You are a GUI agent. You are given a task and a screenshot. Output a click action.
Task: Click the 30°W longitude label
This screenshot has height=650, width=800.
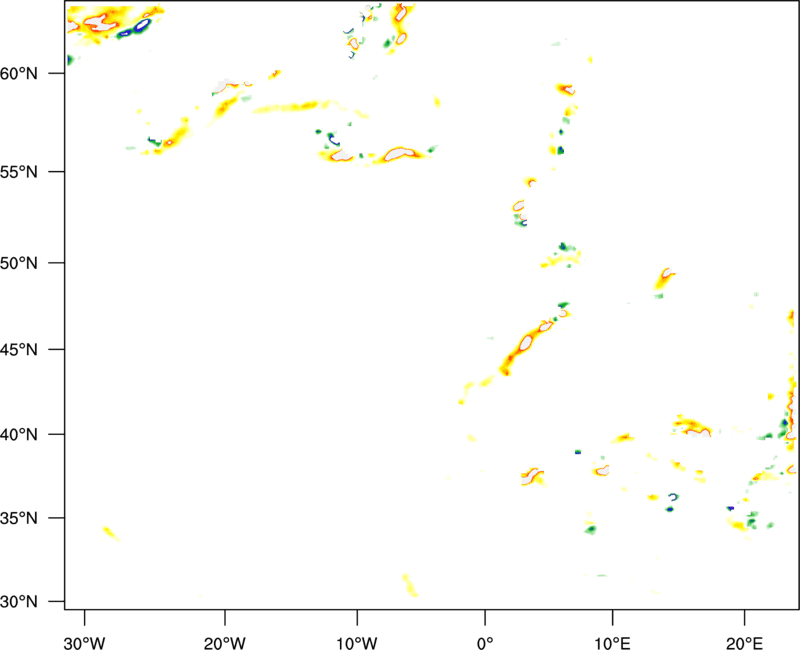[x=85, y=643]
